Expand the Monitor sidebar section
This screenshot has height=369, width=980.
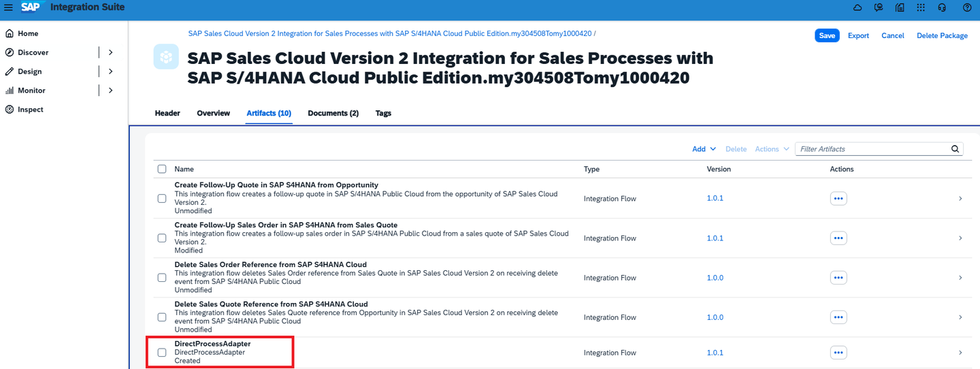(x=111, y=91)
